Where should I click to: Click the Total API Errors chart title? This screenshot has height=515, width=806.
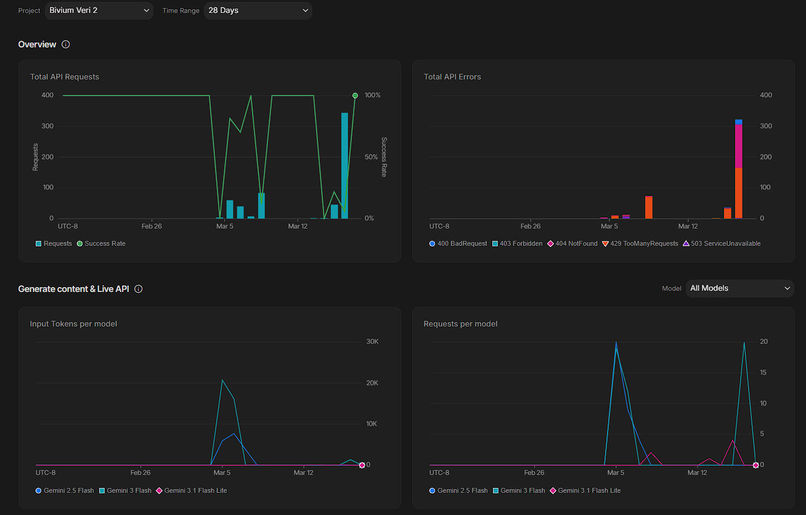[x=452, y=77]
